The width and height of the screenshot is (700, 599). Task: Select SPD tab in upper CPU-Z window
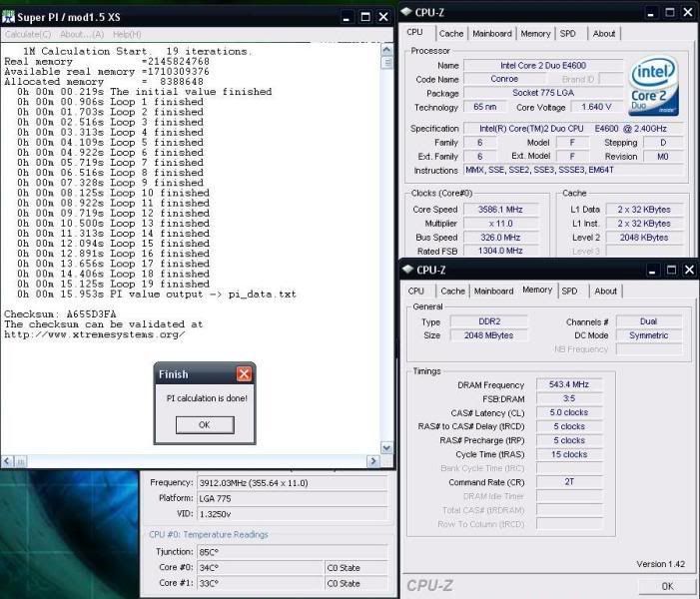(x=567, y=33)
